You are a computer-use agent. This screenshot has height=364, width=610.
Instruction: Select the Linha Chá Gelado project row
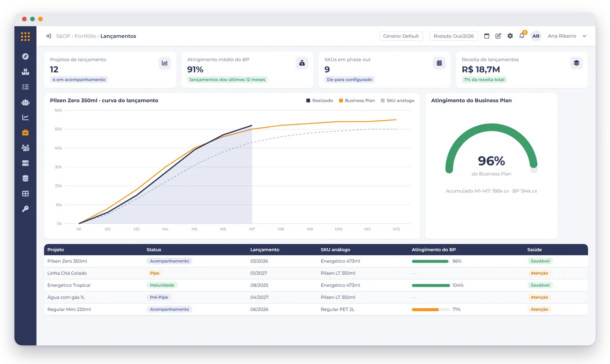(316, 273)
